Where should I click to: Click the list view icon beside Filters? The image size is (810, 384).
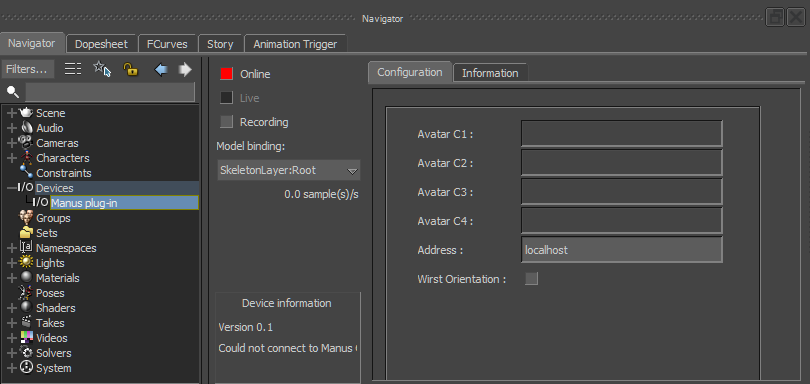[x=73, y=69]
